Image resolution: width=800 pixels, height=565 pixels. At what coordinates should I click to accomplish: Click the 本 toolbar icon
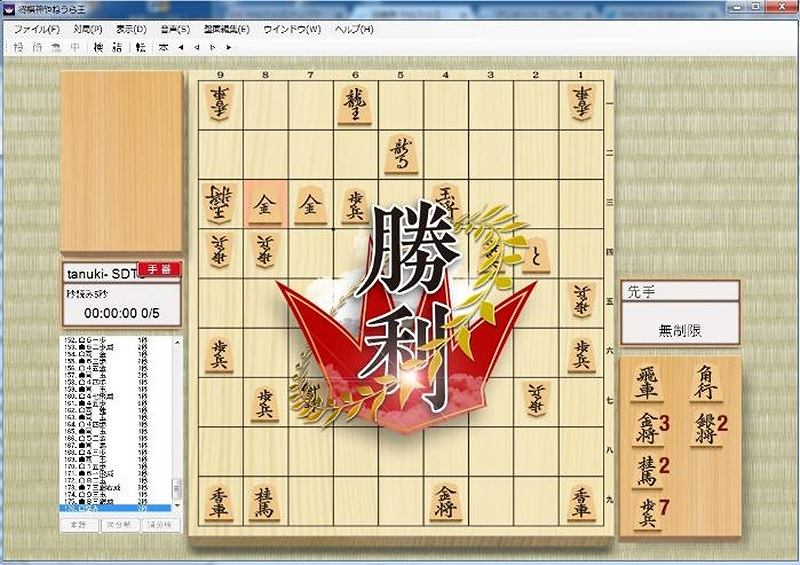tap(163, 47)
